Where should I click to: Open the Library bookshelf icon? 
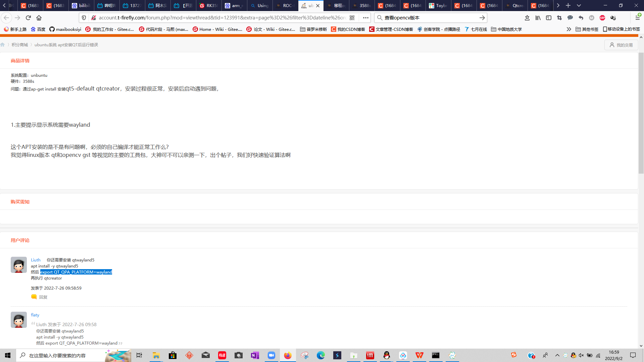tap(538, 18)
